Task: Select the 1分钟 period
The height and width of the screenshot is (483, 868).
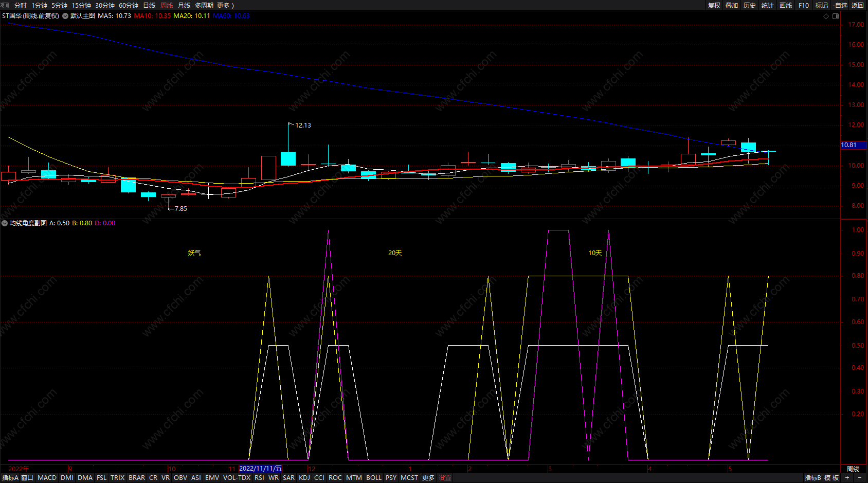Action: (x=40, y=6)
